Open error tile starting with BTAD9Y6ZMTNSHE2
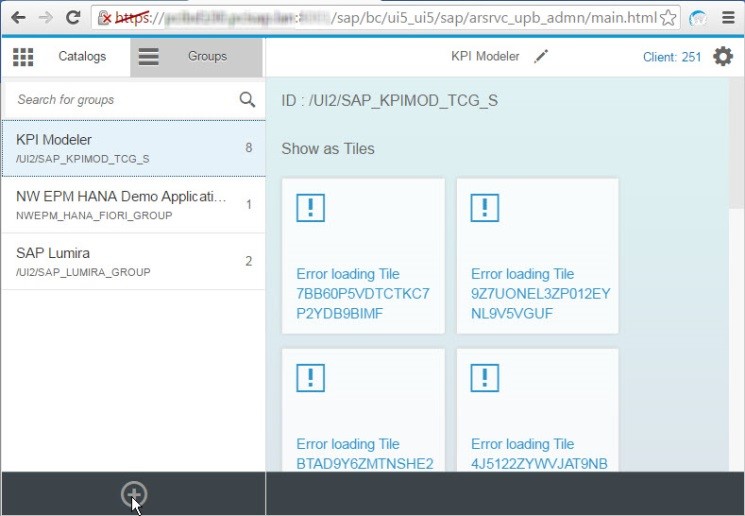745x516 pixels. [x=363, y=410]
